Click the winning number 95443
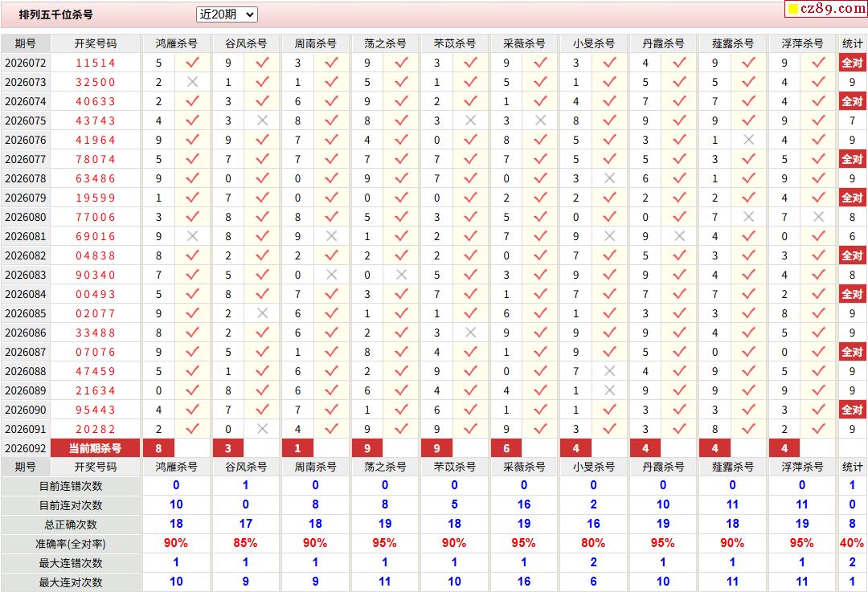Screen dimensions: 868x592 tap(95, 410)
